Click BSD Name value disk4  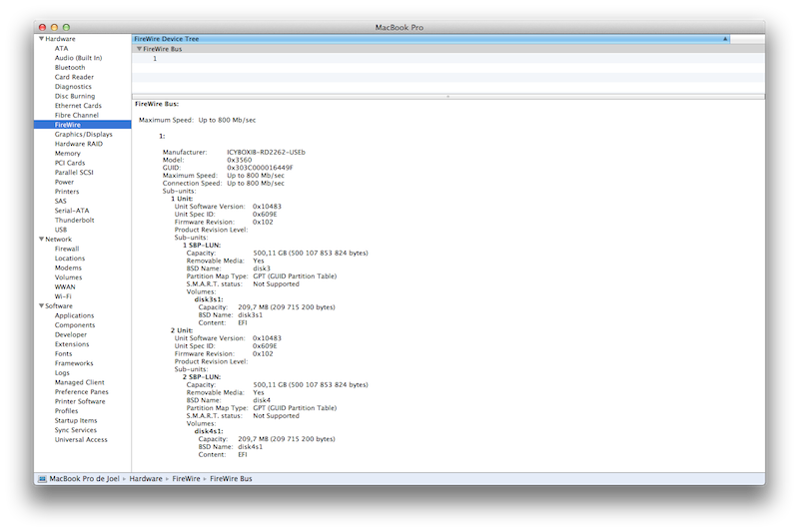[x=262, y=400]
